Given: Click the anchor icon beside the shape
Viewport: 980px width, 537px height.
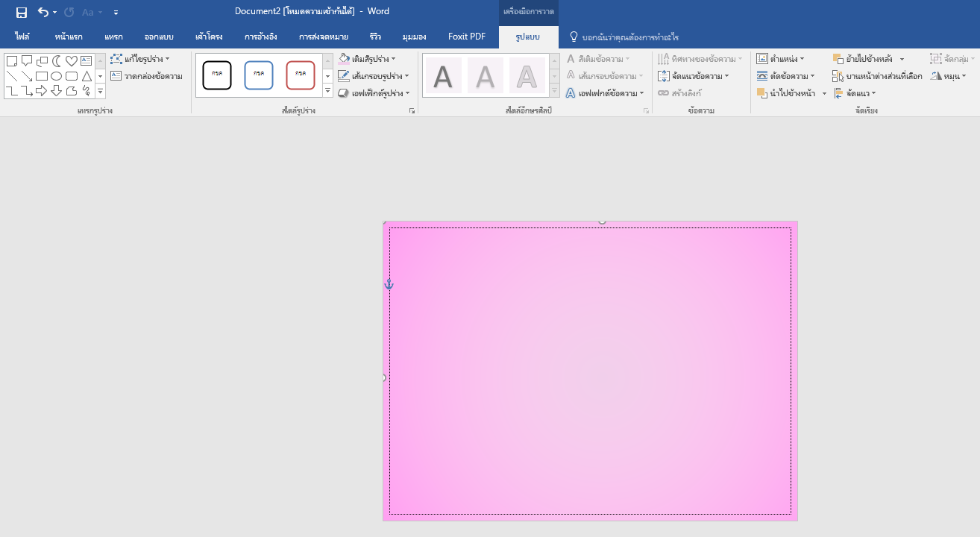Looking at the screenshot, I should pos(389,284).
